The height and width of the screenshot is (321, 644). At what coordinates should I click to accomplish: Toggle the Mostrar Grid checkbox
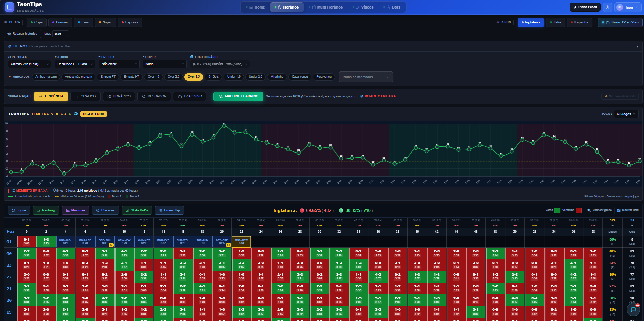point(619,210)
